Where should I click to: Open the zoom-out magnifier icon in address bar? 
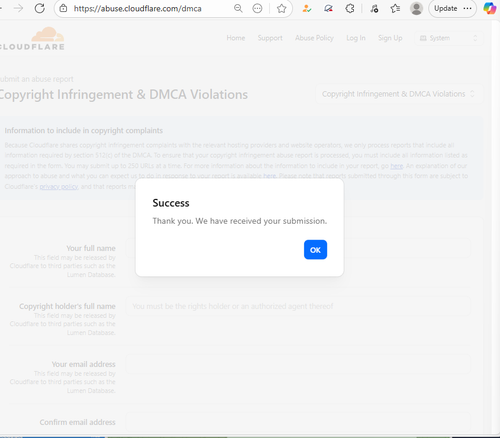238,8
